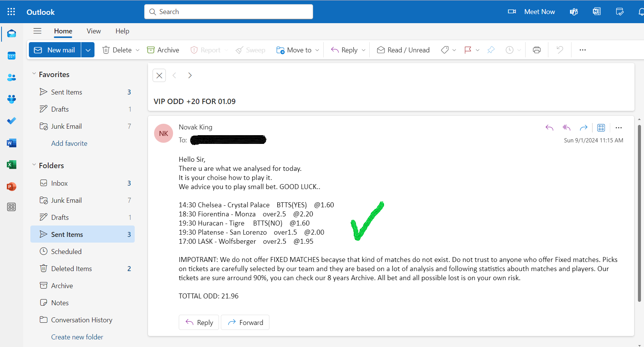Open the Inbox folder
This screenshot has height=347, width=644.
82,183
